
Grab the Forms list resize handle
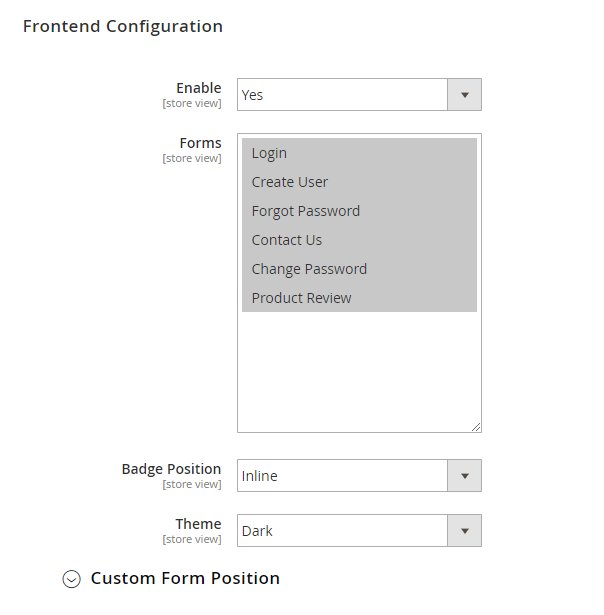coord(476,427)
